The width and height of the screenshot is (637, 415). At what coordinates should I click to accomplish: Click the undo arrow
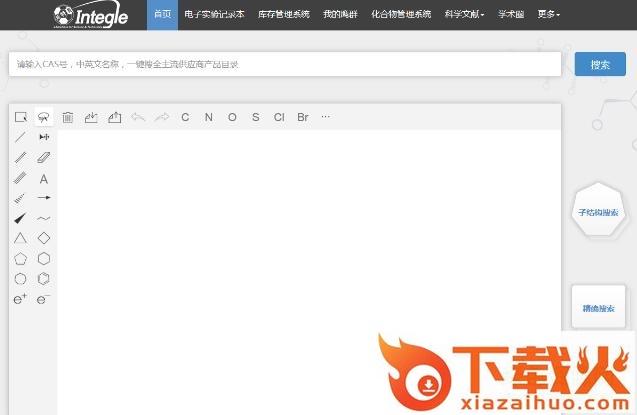pyautogui.click(x=138, y=117)
